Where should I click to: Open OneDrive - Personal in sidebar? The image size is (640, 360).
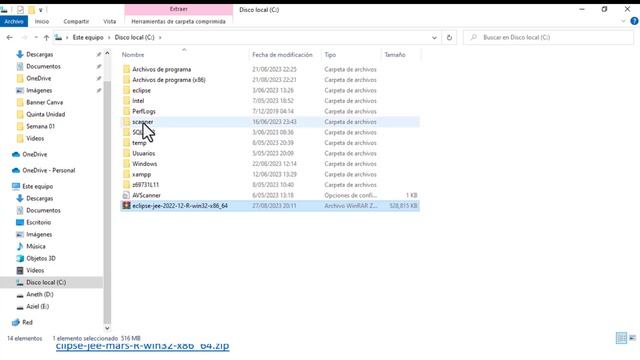point(49,170)
